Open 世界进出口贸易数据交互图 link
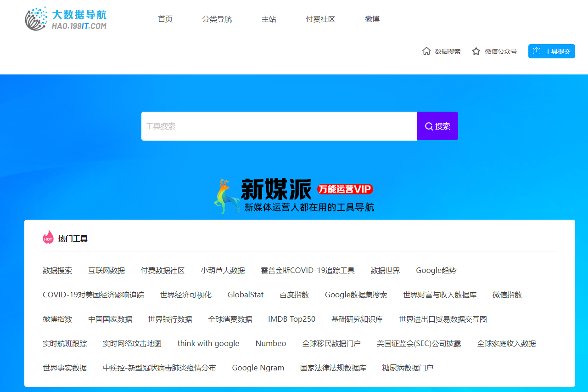 click(x=443, y=319)
